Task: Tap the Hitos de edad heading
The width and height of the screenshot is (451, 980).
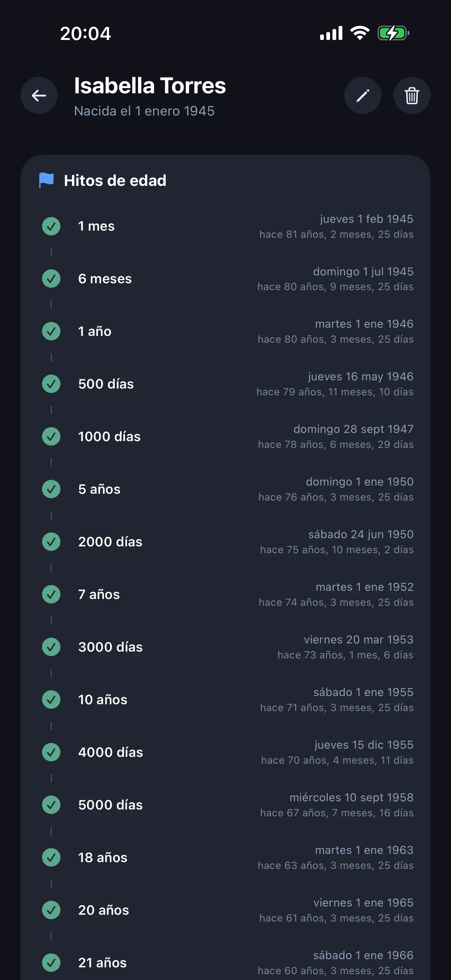Action: point(115,181)
